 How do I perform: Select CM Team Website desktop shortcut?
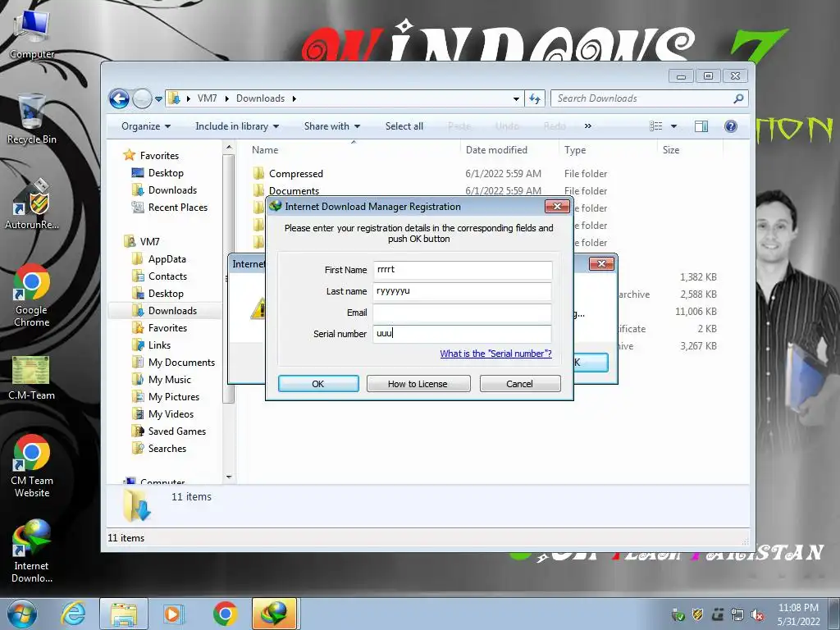click(x=32, y=466)
